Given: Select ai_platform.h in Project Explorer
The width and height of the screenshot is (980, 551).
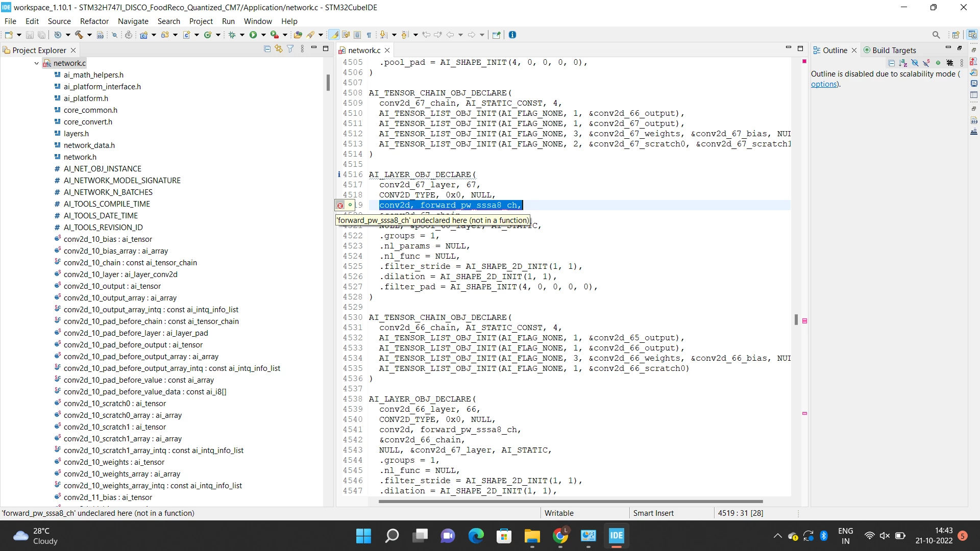Looking at the screenshot, I should tap(86, 98).
